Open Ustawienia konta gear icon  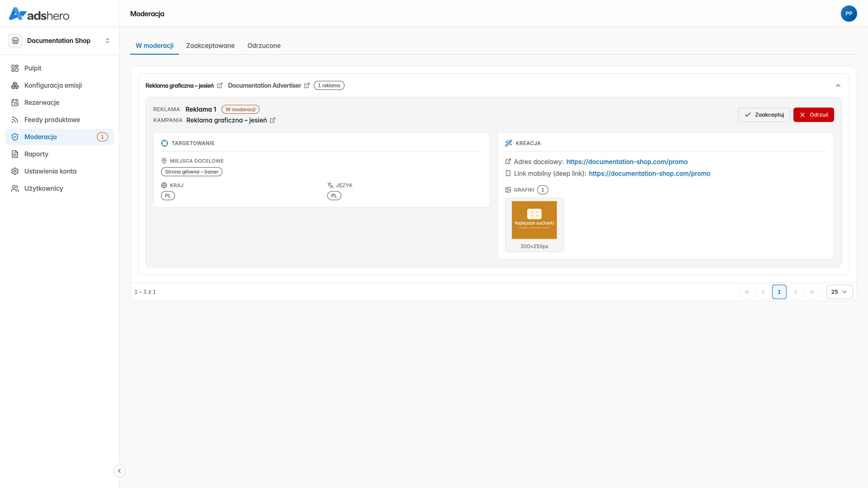(x=15, y=171)
